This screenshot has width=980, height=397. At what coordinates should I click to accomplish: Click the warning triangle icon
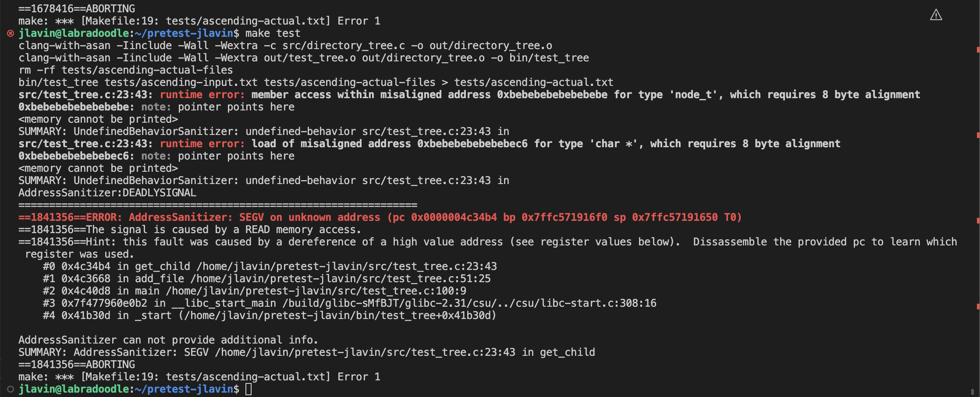(936, 15)
